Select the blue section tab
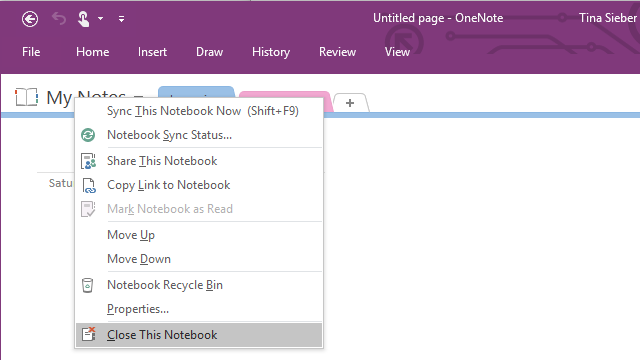 (196, 92)
